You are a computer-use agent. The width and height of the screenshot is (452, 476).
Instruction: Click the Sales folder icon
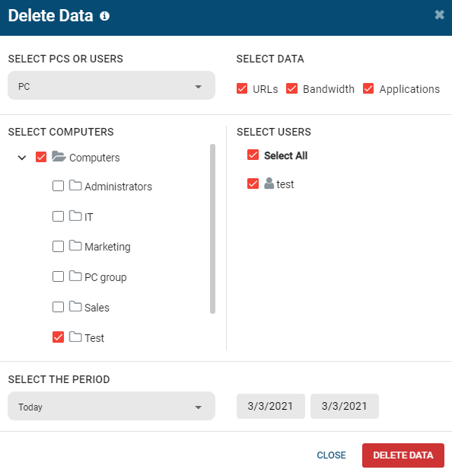pyautogui.click(x=75, y=306)
